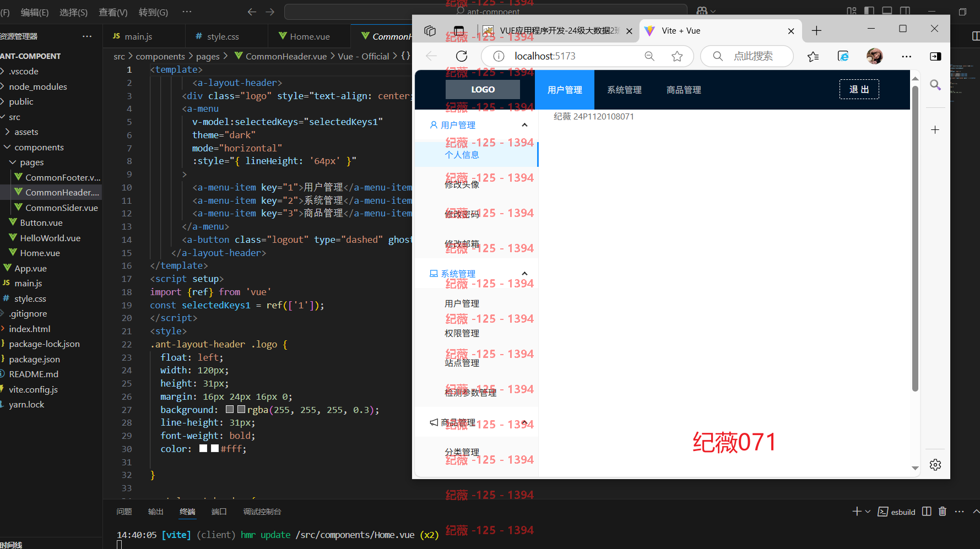This screenshot has height=549, width=980.
Task: Go forward in VS Code navigation
Action: click(270, 12)
